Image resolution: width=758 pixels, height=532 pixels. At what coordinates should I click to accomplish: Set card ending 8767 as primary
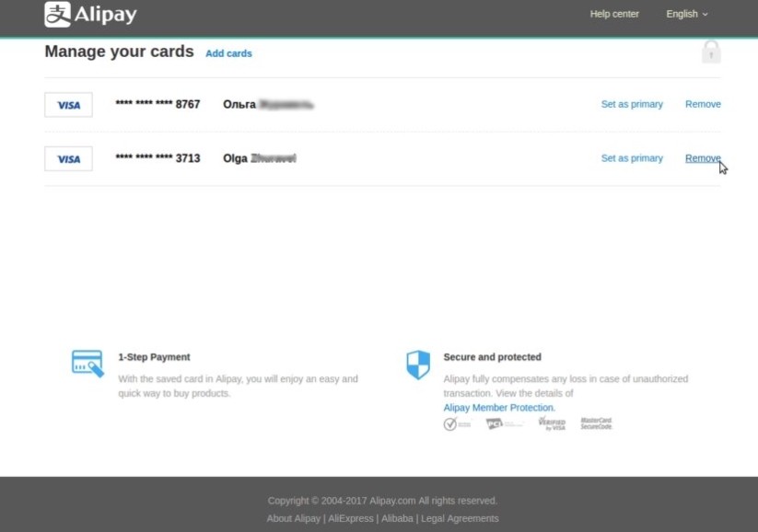632,104
